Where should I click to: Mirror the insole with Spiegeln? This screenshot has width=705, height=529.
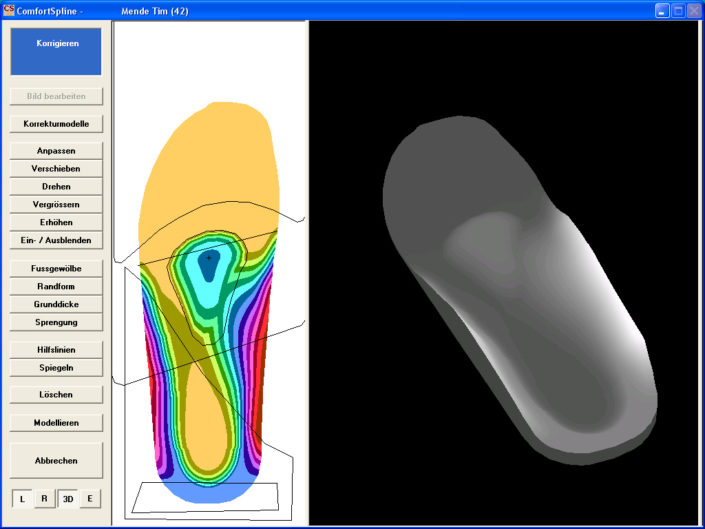tap(56, 368)
